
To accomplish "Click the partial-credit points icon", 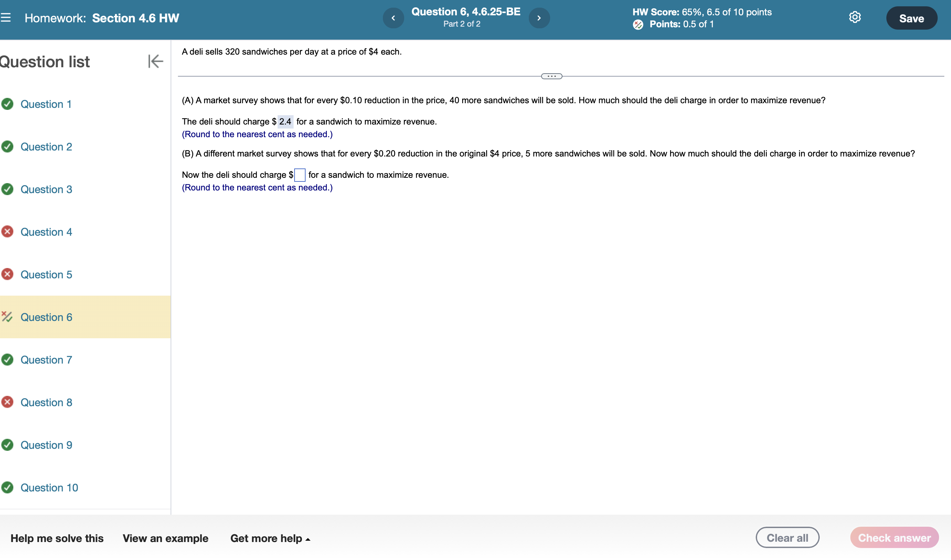I will click(x=638, y=25).
